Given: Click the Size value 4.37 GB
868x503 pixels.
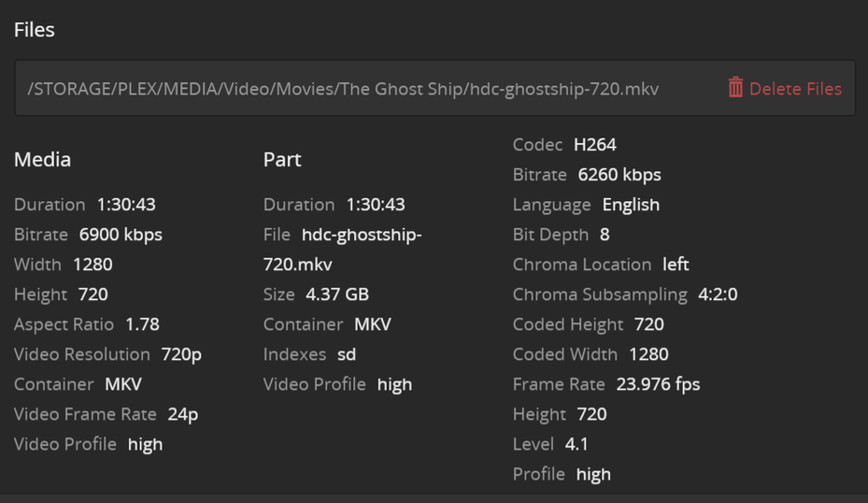Looking at the screenshot, I should [x=337, y=295].
